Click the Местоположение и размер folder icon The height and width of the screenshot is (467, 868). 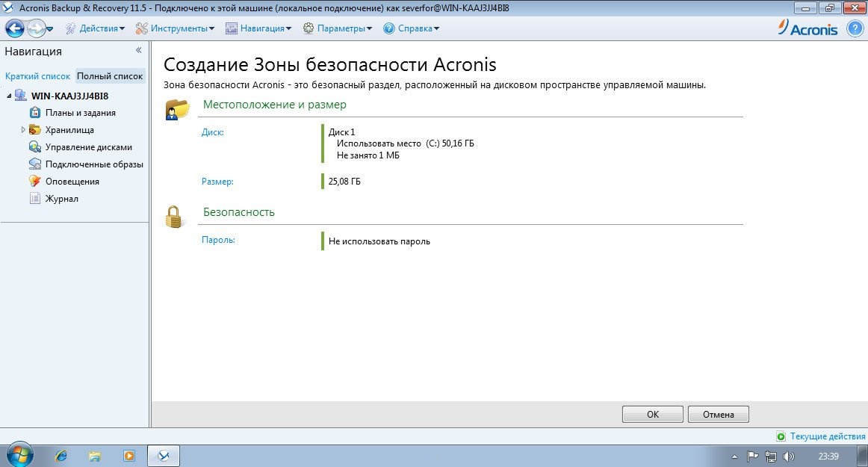coord(177,108)
